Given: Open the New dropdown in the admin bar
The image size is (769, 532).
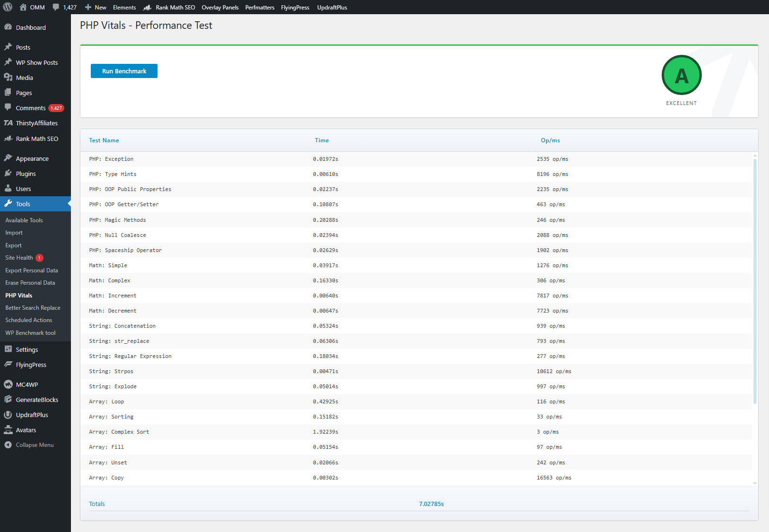Looking at the screenshot, I should click(x=95, y=7).
